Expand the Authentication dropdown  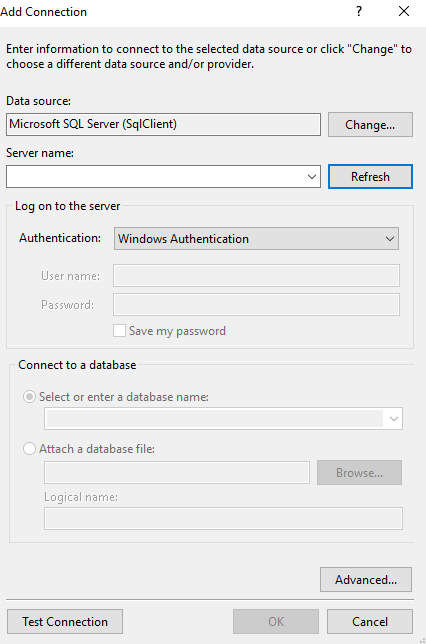tap(389, 239)
